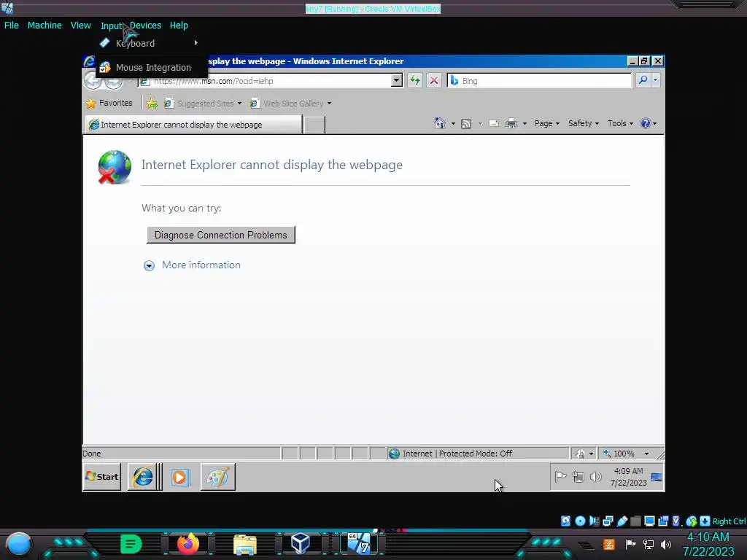
Task: Expand the Print options arrow
Action: (525, 124)
